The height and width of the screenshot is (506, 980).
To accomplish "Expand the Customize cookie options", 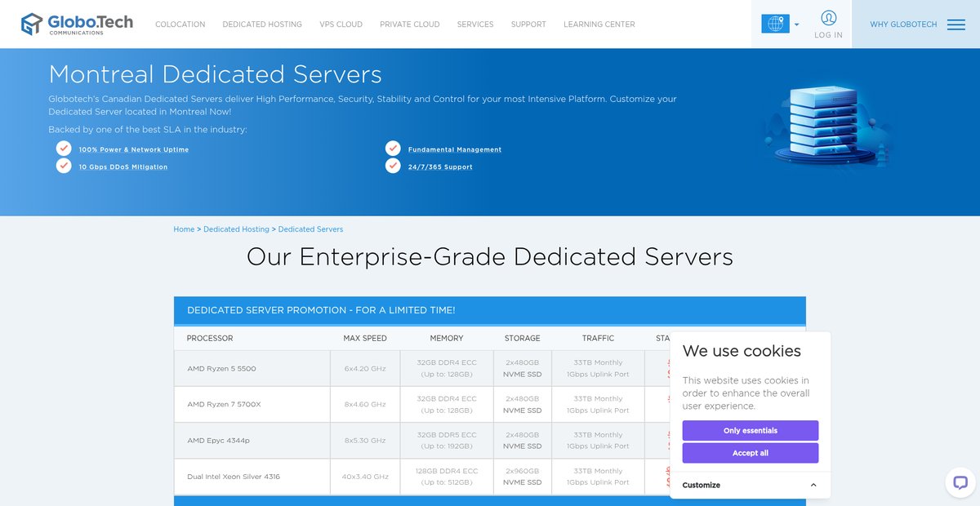I will [750, 485].
